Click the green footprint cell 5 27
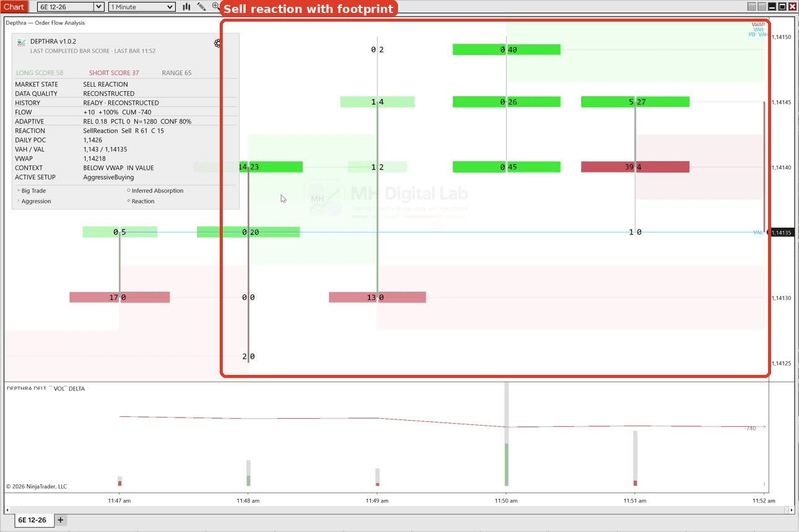The width and height of the screenshot is (799, 532). click(x=636, y=102)
